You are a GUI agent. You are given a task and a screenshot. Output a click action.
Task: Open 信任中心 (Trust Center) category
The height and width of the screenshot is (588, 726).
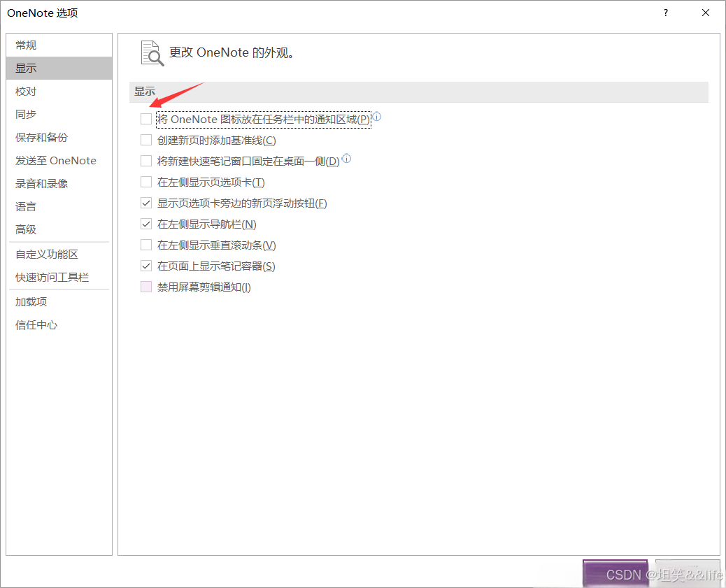click(x=59, y=325)
